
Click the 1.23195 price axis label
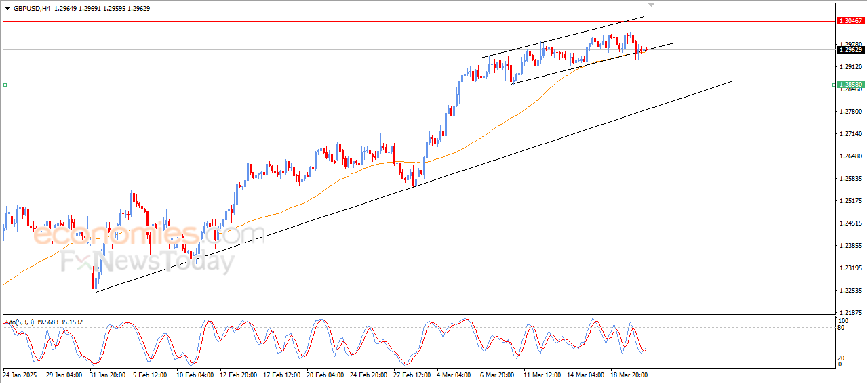point(850,268)
